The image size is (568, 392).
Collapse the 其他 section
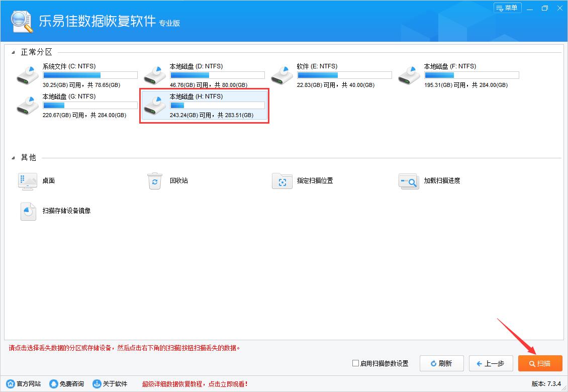(14, 158)
